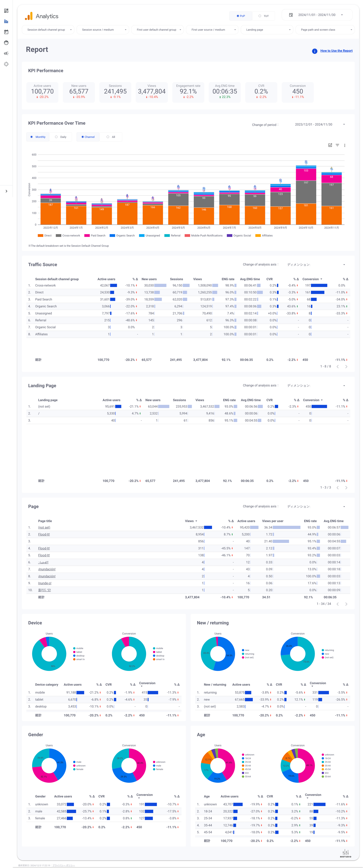This screenshot has width=363, height=868.
Task: Open the megaphone advertising sidebar icon
Action: click(x=6, y=53)
